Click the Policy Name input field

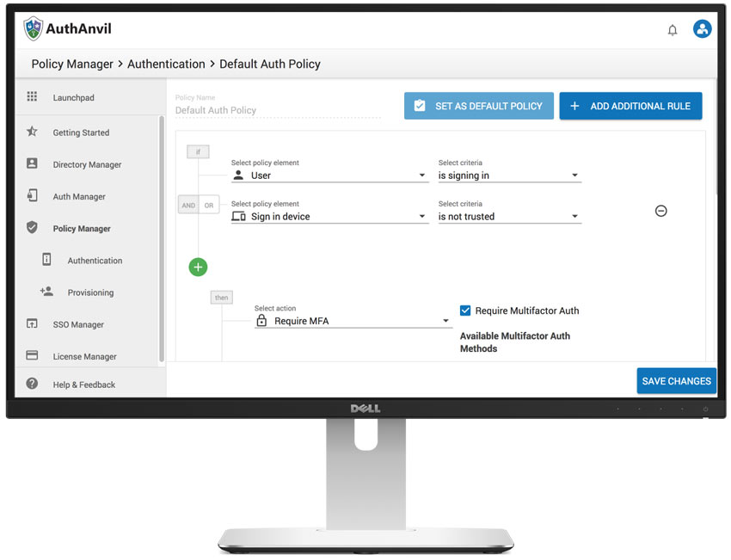[277, 111]
